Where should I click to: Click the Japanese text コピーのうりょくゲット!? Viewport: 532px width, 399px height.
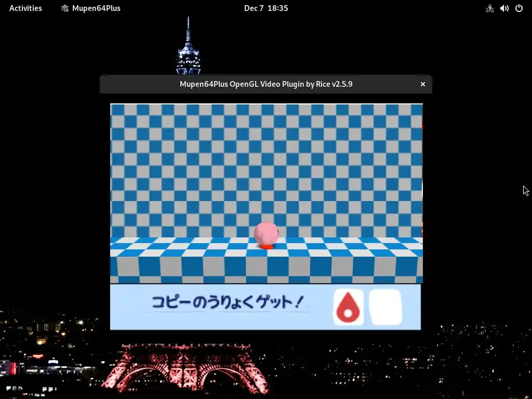pyautogui.click(x=228, y=302)
